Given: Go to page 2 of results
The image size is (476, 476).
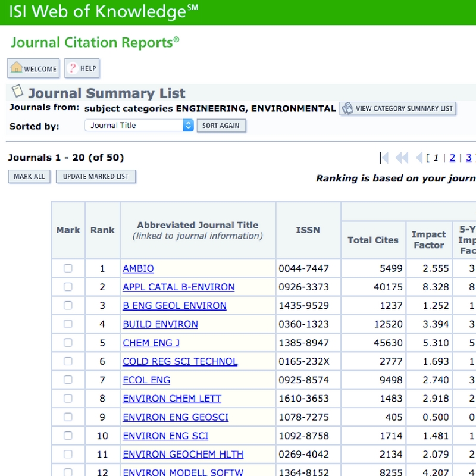Looking at the screenshot, I should pos(452,158).
